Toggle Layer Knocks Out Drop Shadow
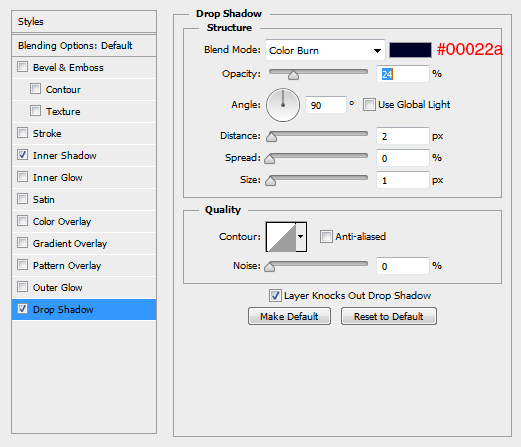The width and height of the screenshot is (521, 447). click(275, 295)
